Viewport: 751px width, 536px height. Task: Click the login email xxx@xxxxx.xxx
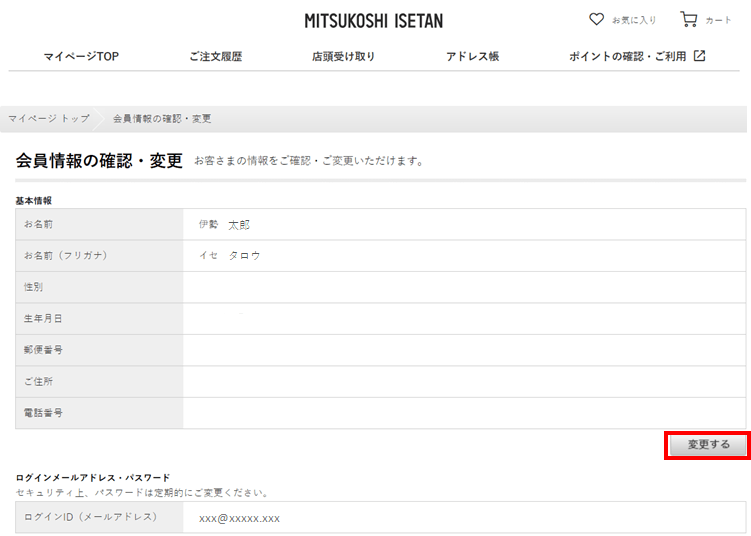point(239,518)
